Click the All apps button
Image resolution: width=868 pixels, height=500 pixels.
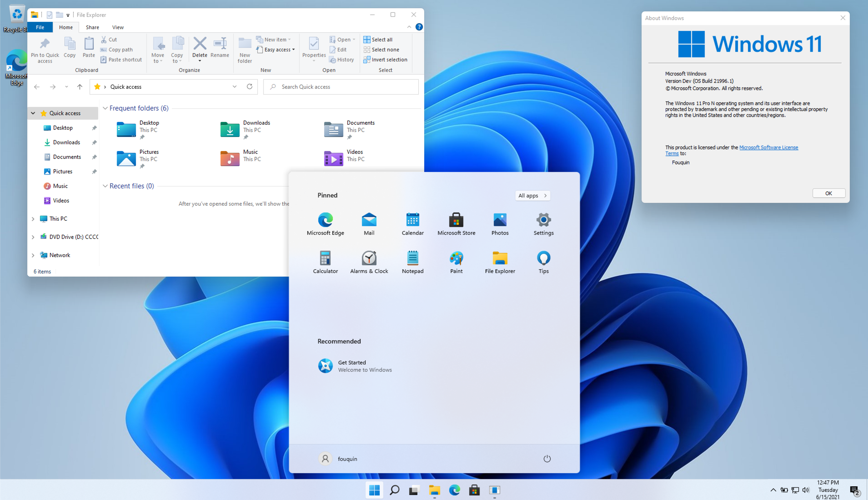tap(532, 195)
